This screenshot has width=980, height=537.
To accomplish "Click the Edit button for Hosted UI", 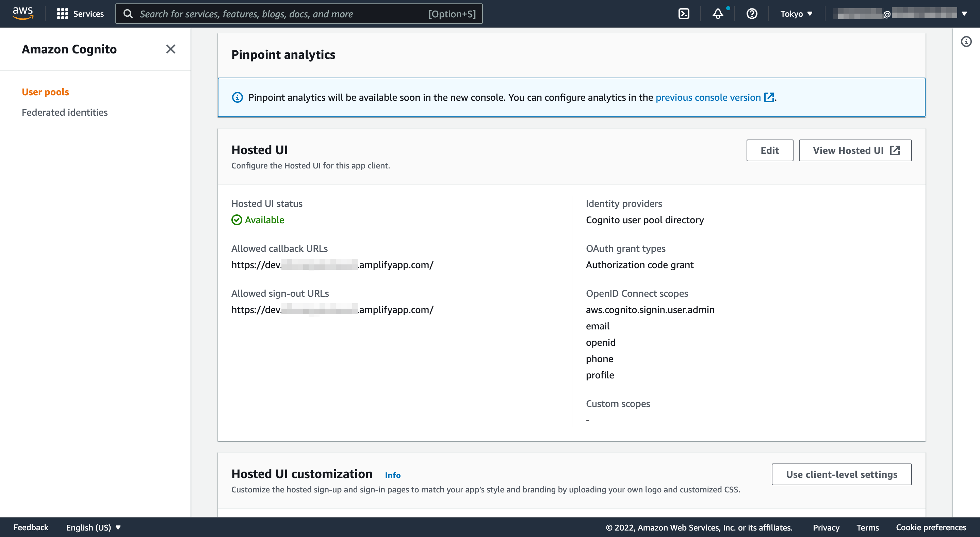I will point(769,150).
